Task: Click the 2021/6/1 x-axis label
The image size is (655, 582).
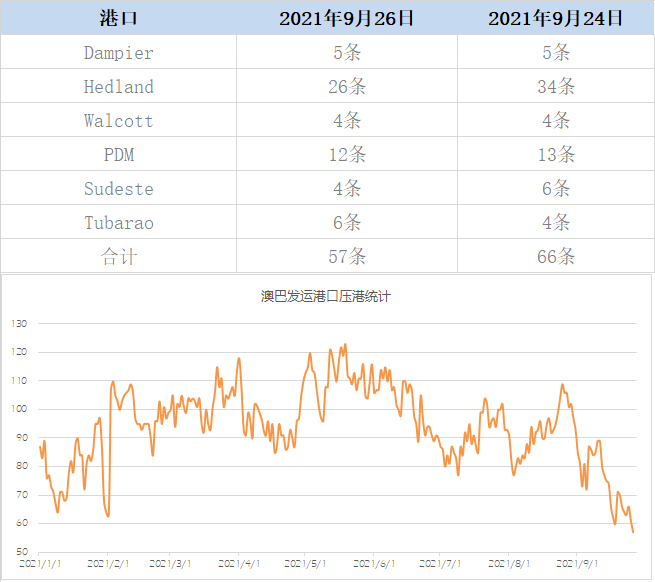Action: (374, 564)
